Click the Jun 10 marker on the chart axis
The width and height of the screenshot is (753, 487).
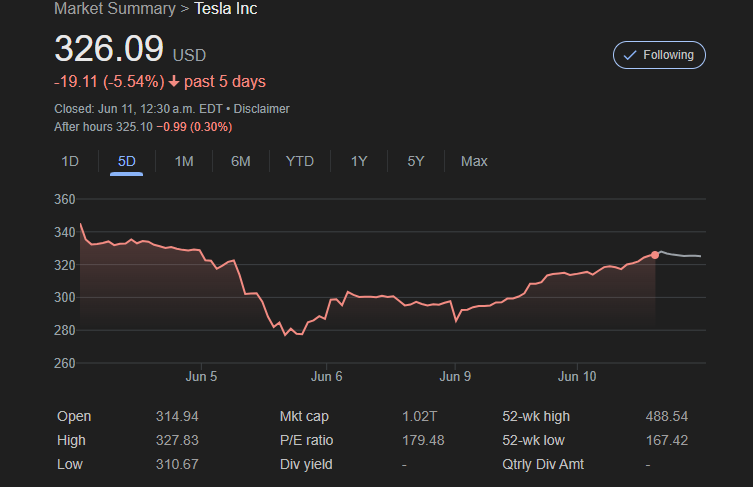577,377
